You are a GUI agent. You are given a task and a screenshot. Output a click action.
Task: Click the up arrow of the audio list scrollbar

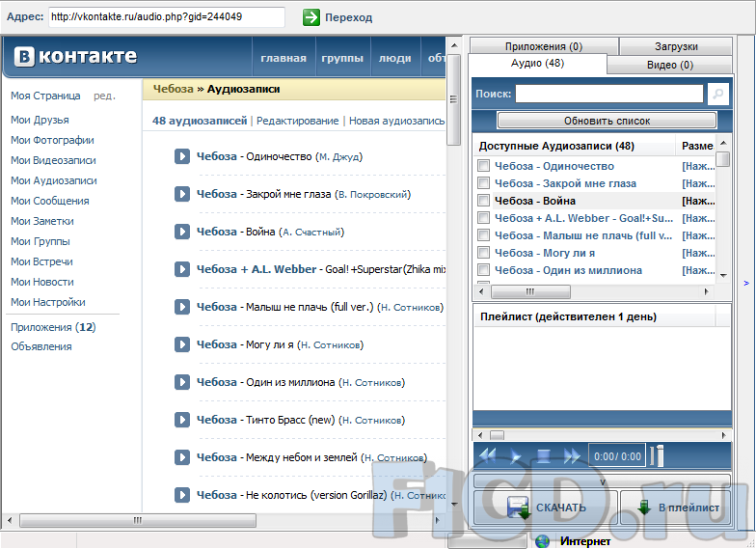[x=723, y=143]
